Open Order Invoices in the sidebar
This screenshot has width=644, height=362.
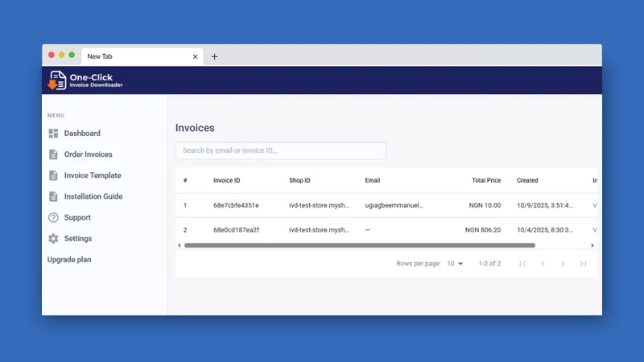pyautogui.click(x=88, y=154)
